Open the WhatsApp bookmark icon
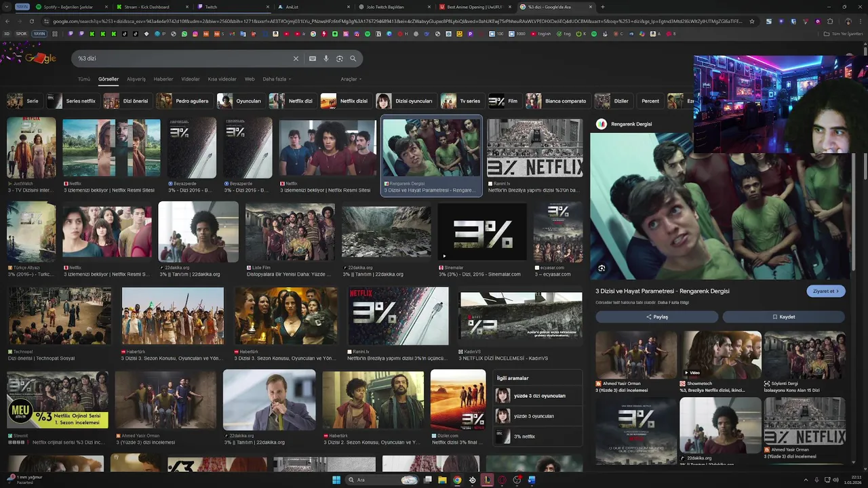The height and width of the screenshot is (488, 868). [x=184, y=33]
